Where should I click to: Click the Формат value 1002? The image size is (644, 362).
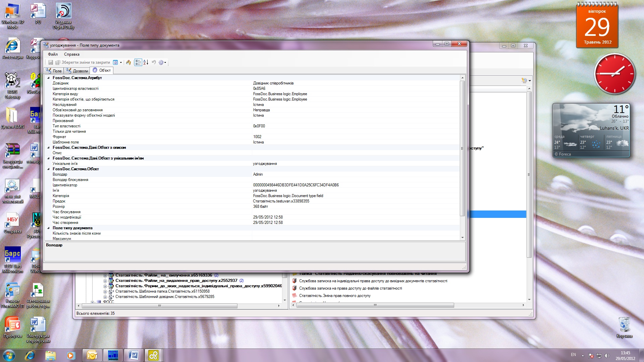257,137
